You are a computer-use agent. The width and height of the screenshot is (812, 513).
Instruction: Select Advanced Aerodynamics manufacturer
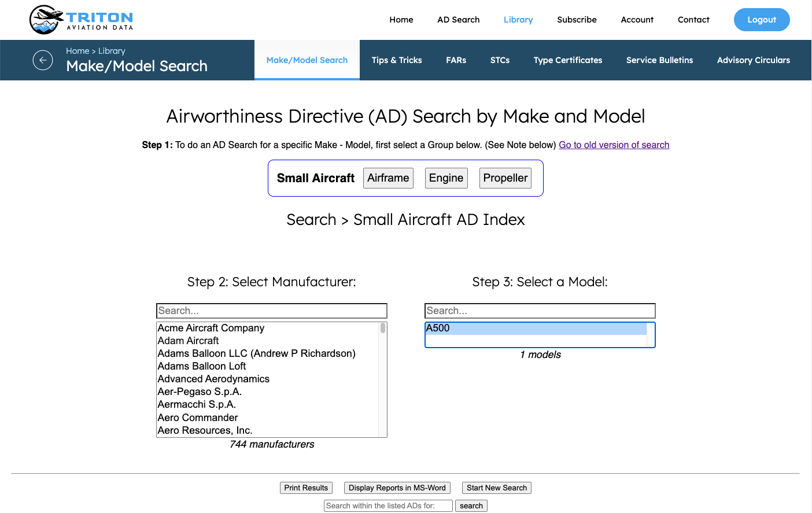tap(268, 379)
